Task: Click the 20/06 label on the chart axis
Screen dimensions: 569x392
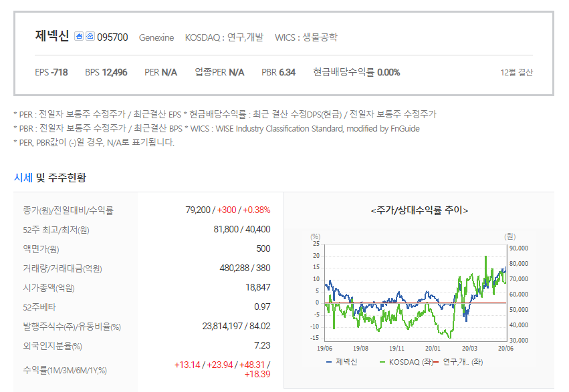Action: click(505, 348)
